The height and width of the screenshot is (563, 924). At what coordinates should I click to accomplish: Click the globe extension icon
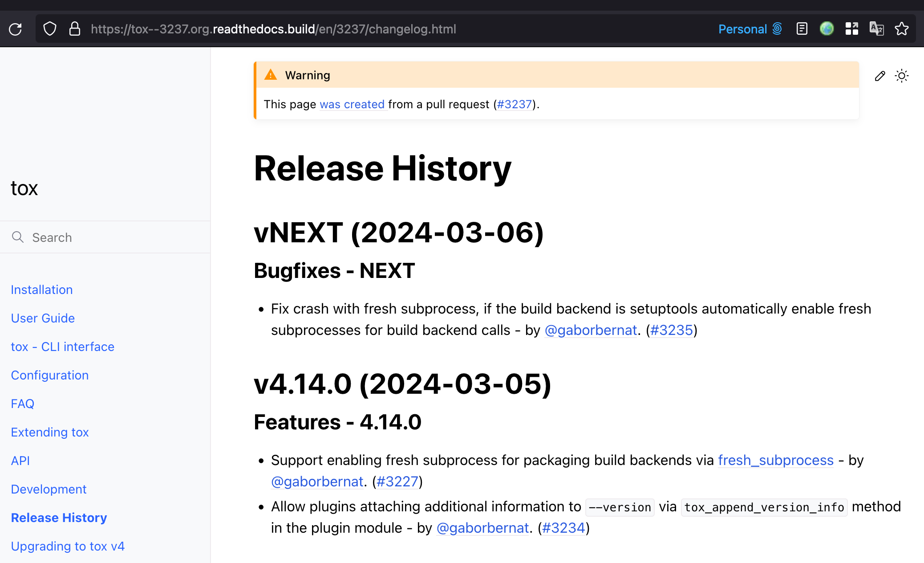[827, 29]
